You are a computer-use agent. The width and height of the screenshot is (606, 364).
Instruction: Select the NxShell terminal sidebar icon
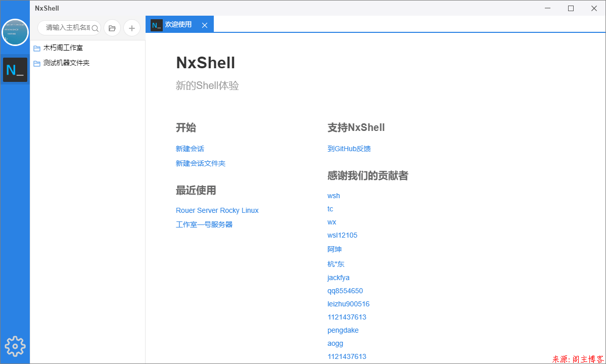pos(15,70)
